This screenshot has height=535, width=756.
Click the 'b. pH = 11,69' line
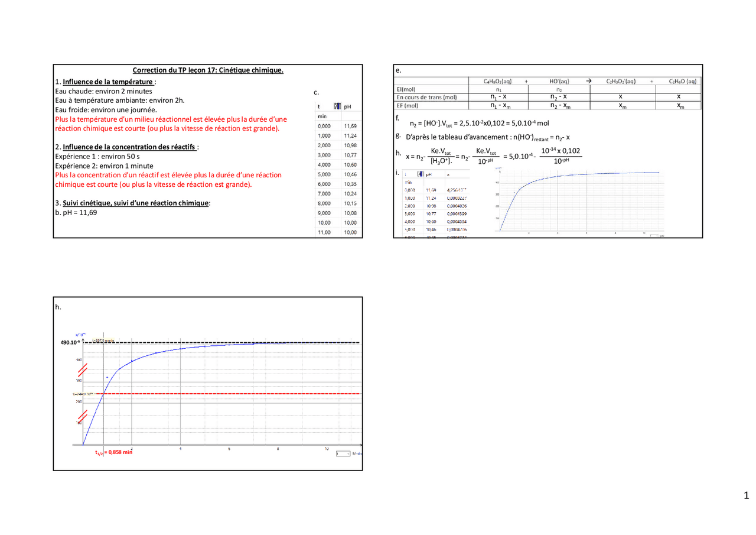pyautogui.click(x=76, y=213)
